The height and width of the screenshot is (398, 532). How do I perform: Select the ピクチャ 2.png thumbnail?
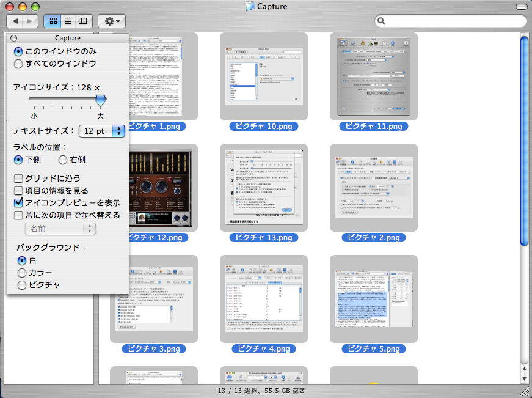[374, 188]
